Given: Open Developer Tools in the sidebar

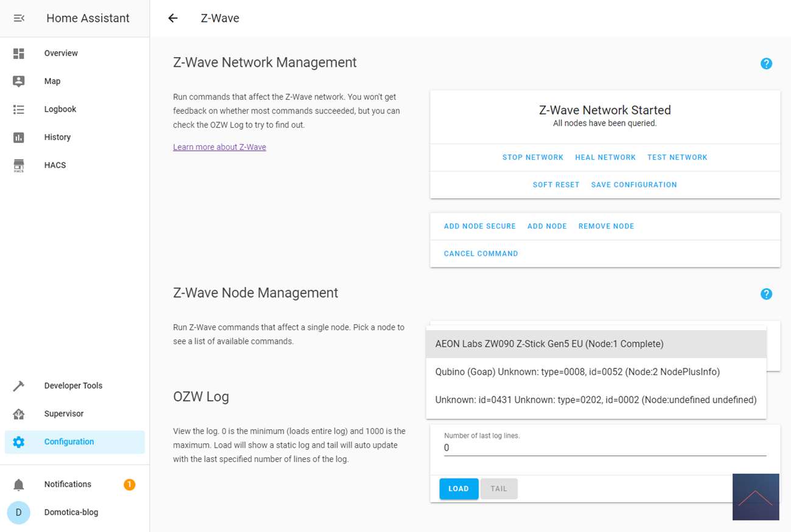Looking at the screenshot, I should (x=73, y=386).
